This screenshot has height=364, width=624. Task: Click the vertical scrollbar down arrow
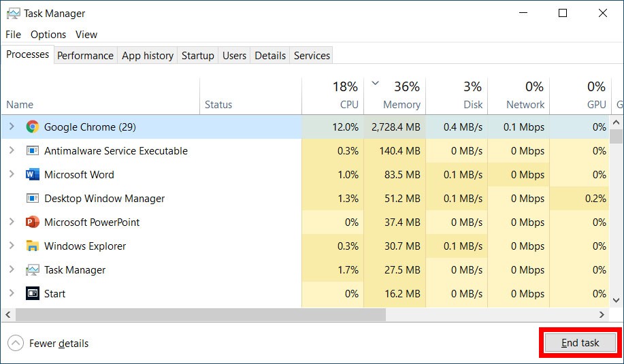point(616,300)
